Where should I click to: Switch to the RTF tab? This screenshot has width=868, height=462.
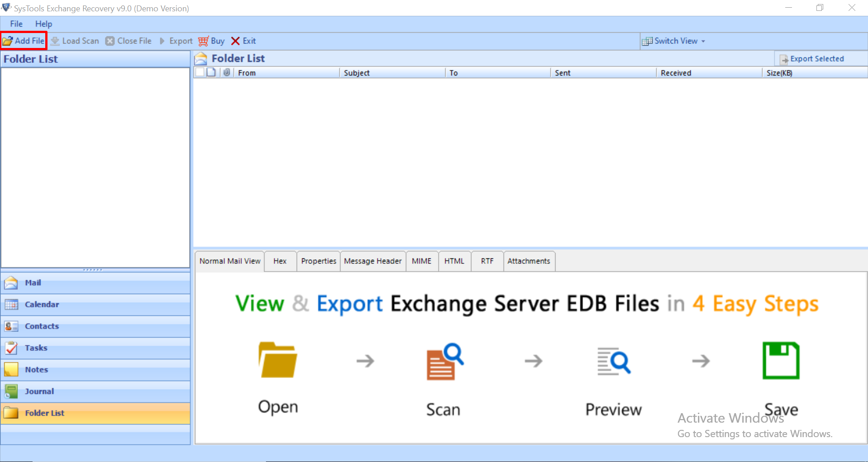pyautogui.click(x=487, y=261)
